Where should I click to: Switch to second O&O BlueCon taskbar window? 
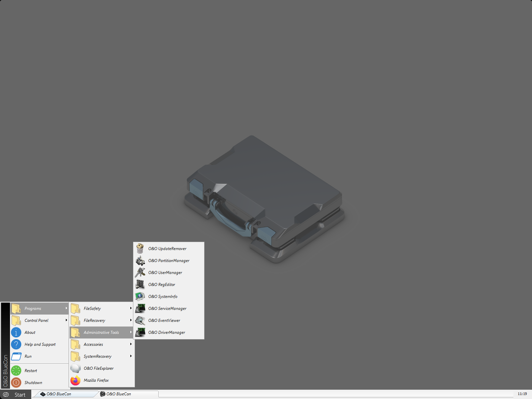(128, 394)
